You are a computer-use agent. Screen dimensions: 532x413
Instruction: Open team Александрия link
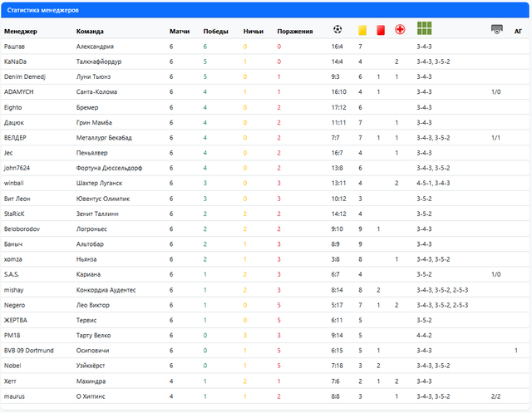tap(95, 47)
